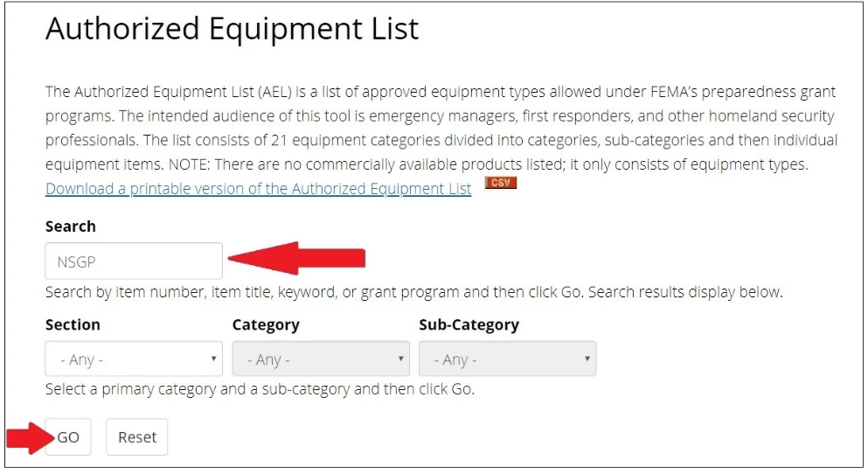Focus the Search field containing NSGP

[134, 261]
